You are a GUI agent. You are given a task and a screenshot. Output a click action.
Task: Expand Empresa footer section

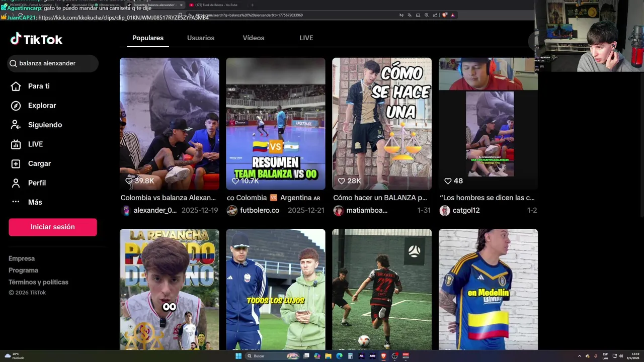(x=22, y=258)
